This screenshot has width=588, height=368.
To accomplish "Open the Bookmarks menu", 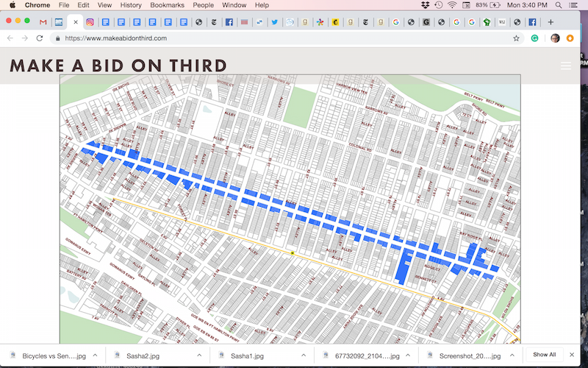I will (x=167, y=5).
